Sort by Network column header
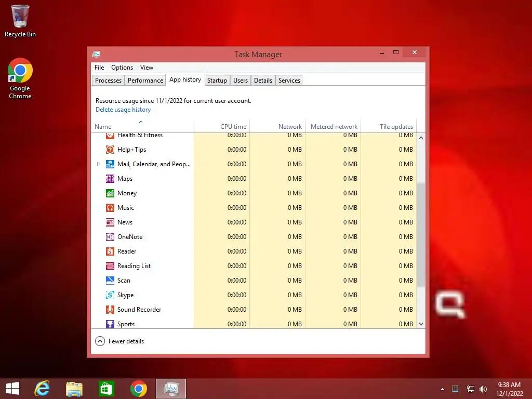This screenshot has height=399, width=532. [277, 126]
